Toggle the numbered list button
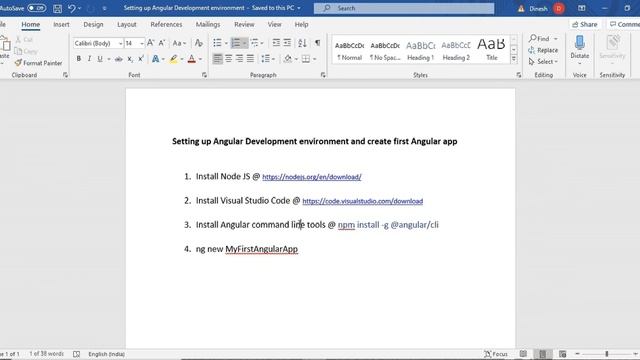This screenshot has width=640, height=360. 236,43
